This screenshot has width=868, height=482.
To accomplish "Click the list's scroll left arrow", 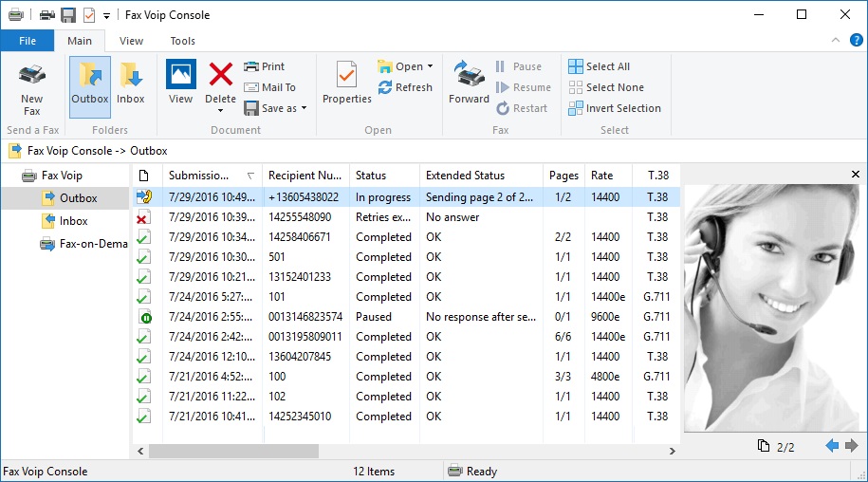I will (x=140, y=451).
